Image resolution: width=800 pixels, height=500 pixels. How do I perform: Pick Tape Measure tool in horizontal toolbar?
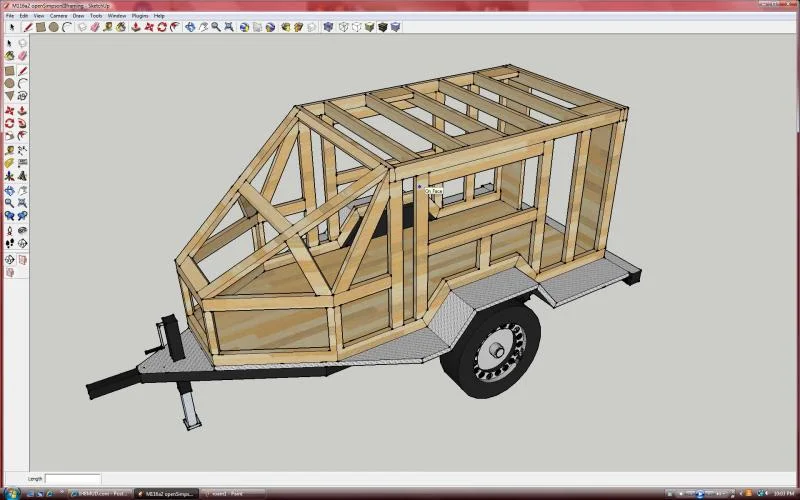108,27
